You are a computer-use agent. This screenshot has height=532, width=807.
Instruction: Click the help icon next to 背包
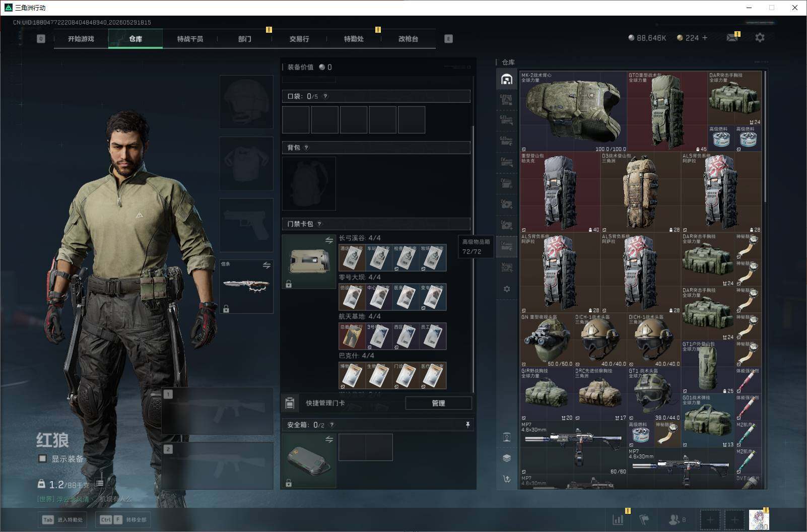(306, 148)
